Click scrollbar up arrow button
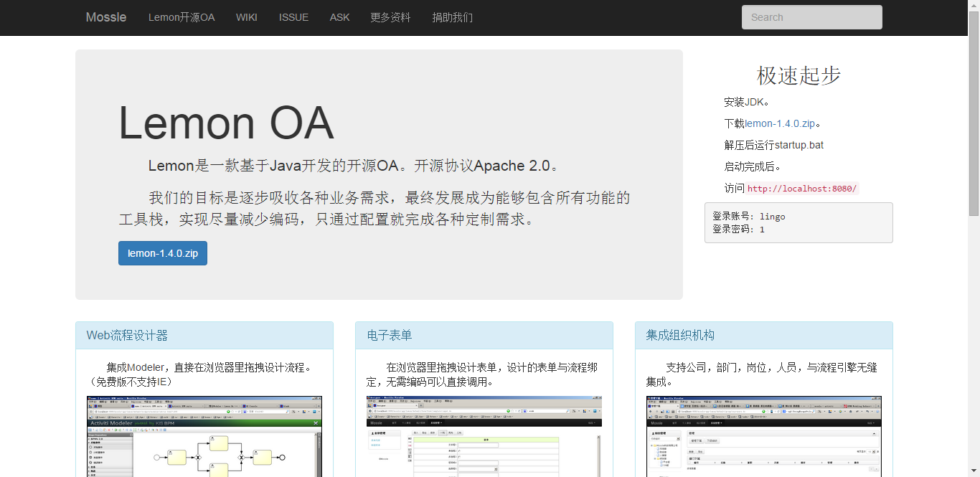The height and width of the screenshot is (477, 980). point(974,6)
